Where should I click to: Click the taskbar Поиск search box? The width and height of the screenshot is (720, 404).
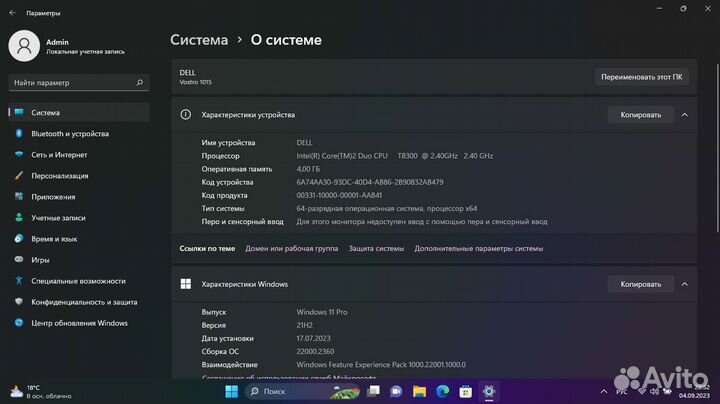[303, 392]
